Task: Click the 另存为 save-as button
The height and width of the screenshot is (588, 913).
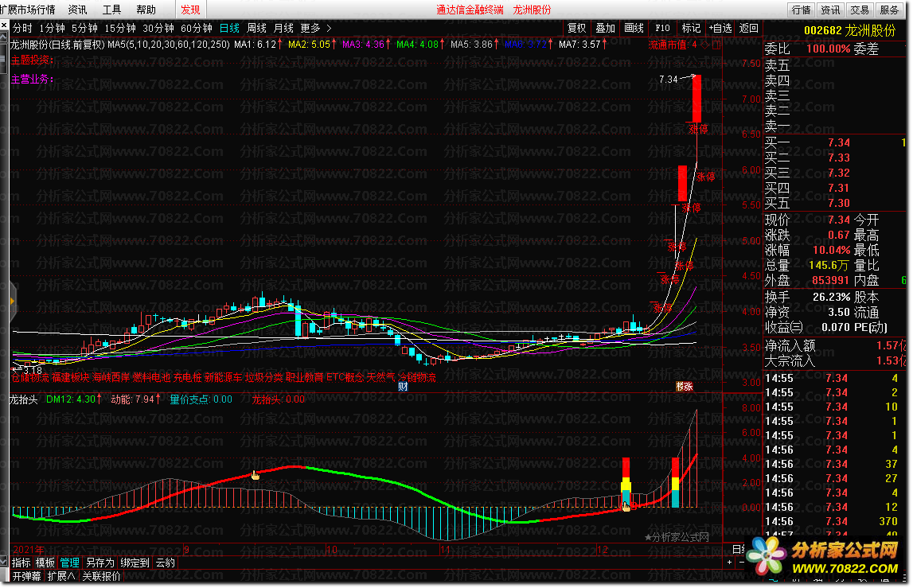Action: coord(100,563)
